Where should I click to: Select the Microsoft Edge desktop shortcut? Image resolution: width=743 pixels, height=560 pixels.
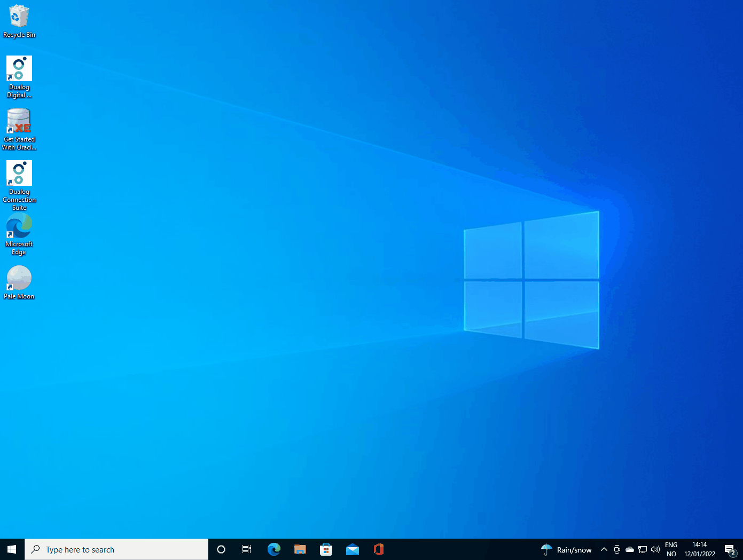pos(19,234)
